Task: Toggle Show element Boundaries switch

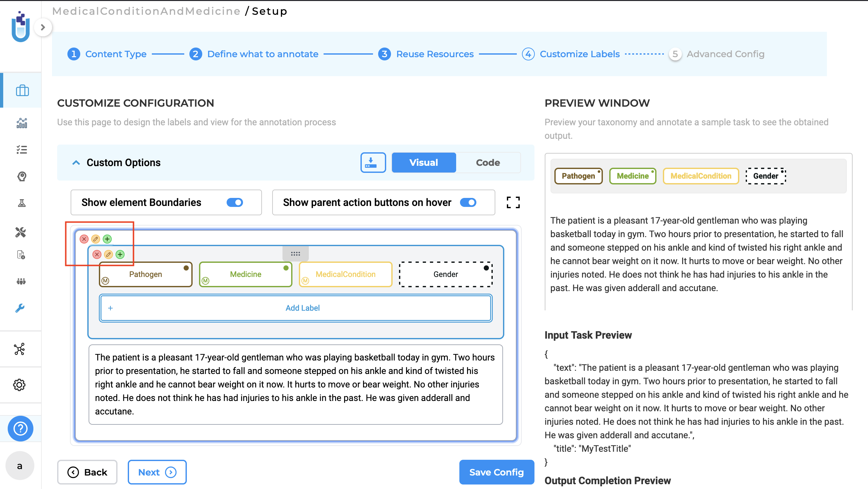Action: (235, 202)
